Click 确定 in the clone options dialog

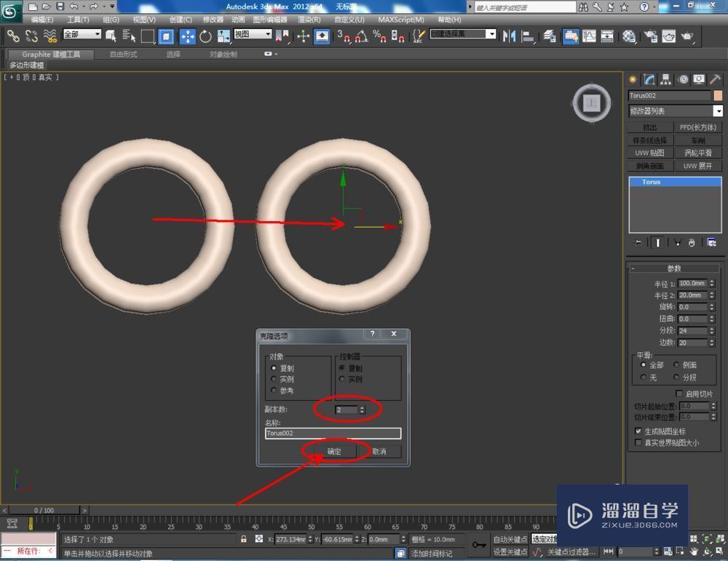point(333,451)
